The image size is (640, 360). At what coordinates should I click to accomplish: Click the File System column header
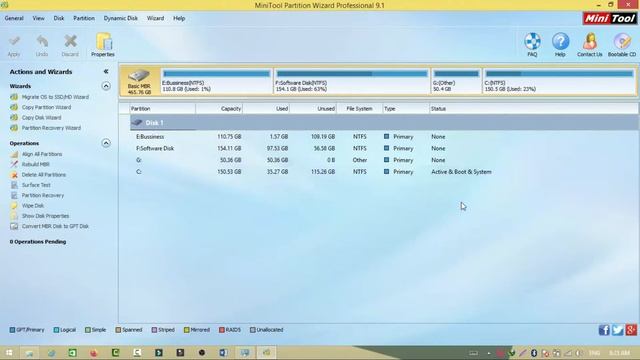[359, 109]
